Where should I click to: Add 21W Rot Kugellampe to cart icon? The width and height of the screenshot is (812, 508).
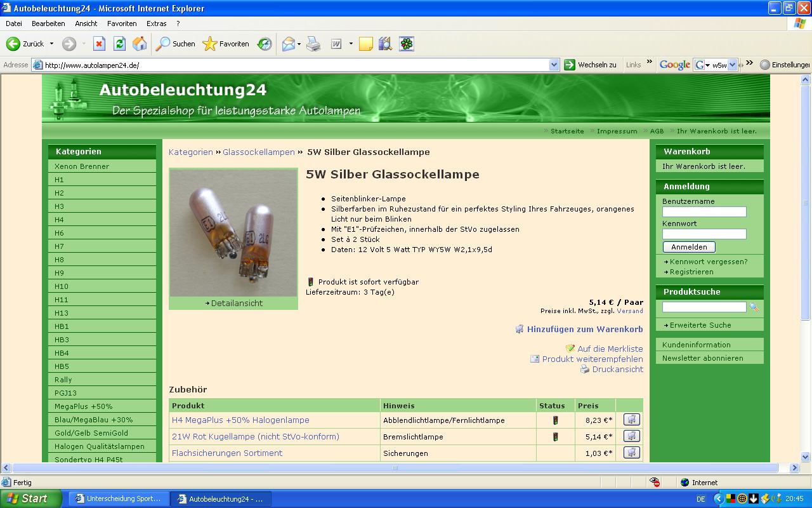pyautogui.click(x=631, y=436)
